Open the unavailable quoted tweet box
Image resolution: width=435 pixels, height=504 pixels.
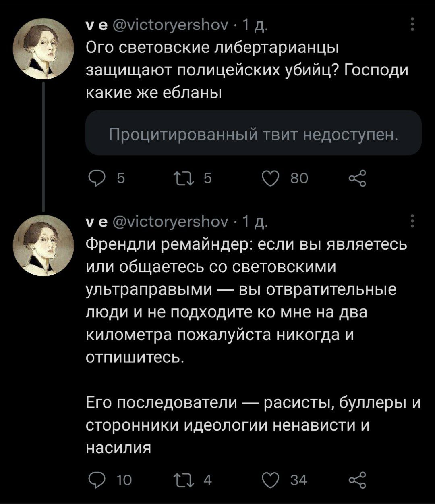coord(254,133)
